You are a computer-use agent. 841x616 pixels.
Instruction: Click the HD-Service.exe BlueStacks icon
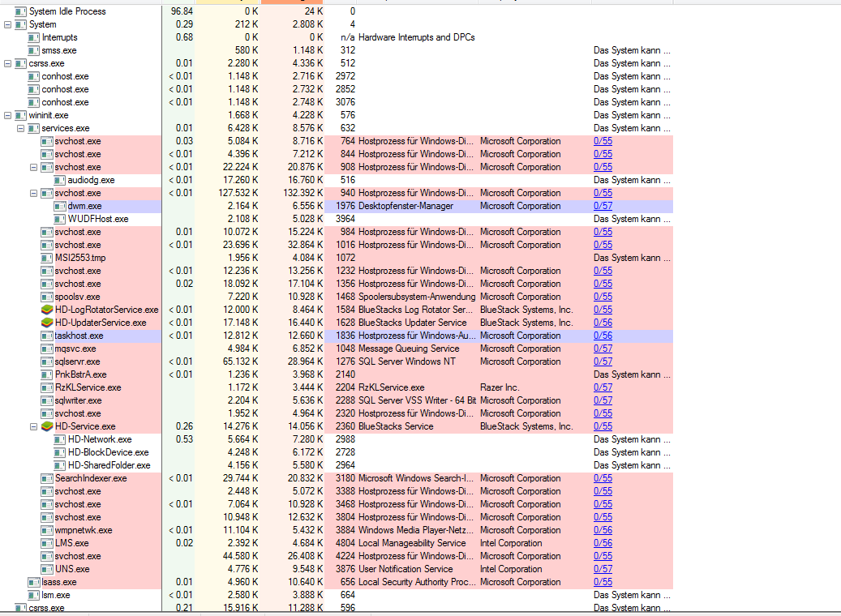coord(47,426)
